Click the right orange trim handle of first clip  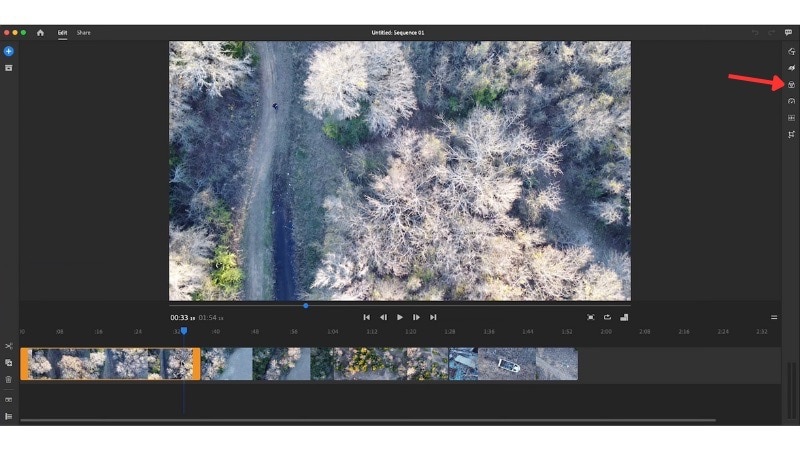pos(197,364)
